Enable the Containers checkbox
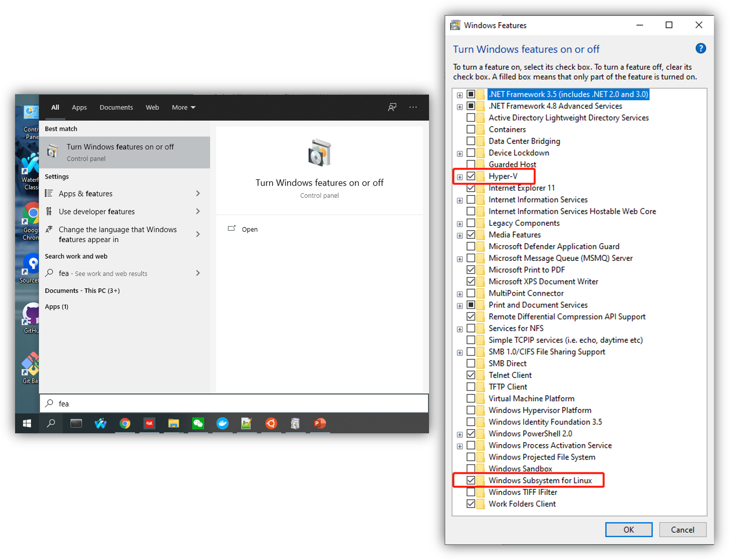This screenshot has height=560, width=729. pos(470,130)
